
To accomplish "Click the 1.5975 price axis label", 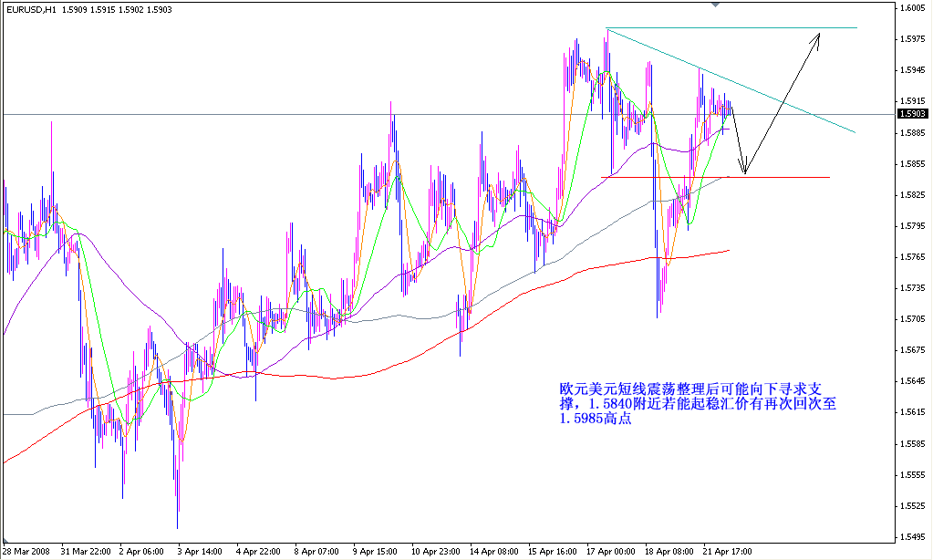I will (x=913, y=38).
